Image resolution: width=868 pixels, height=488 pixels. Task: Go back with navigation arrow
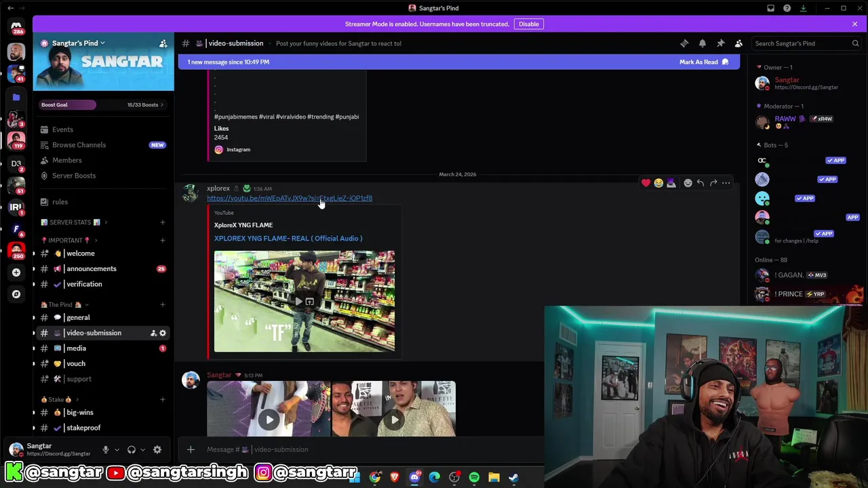[10, 8]
